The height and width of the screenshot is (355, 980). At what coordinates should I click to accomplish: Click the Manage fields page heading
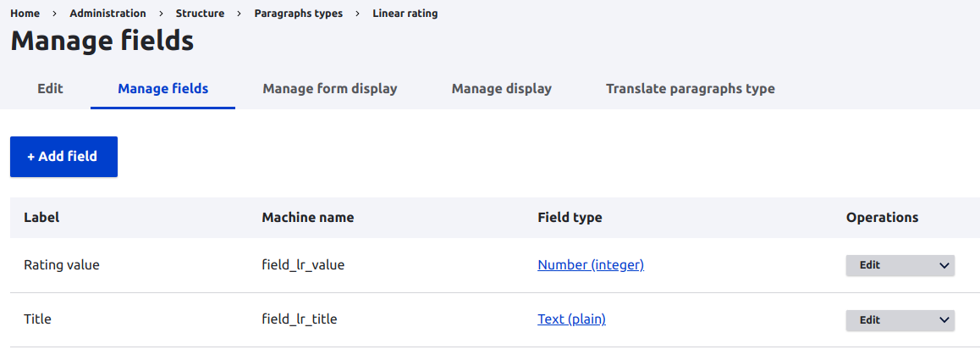[x=102, y=41]
